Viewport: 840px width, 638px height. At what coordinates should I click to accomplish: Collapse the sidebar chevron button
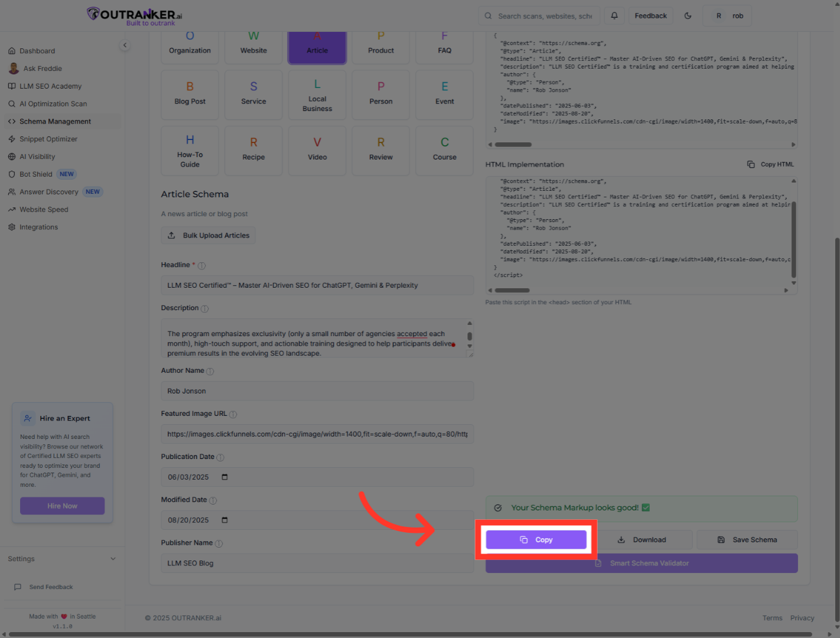125,45
